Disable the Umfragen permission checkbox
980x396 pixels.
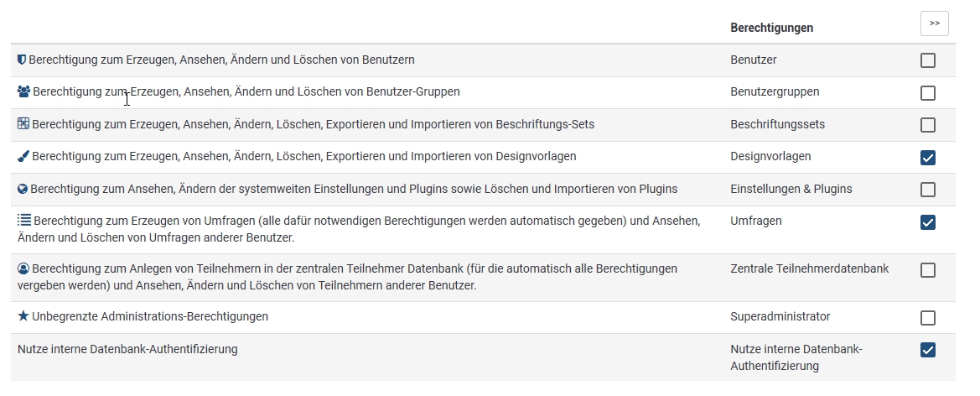click(x=928, y=221)
